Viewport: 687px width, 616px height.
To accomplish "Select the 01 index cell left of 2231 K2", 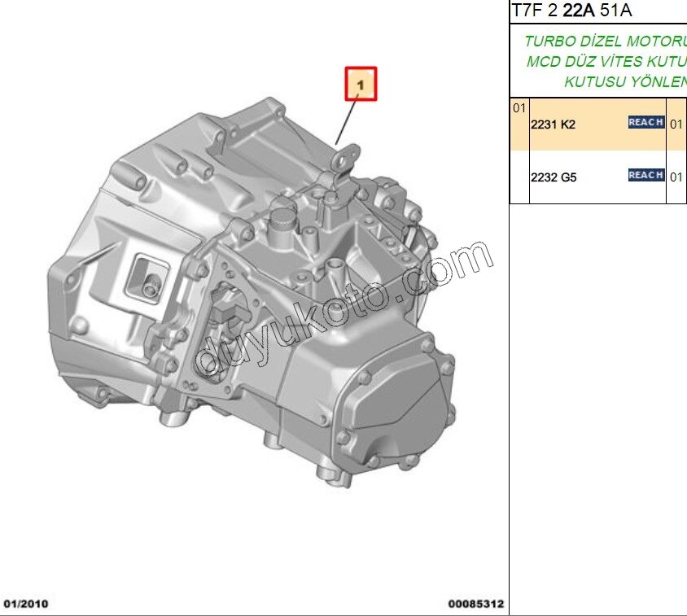I will (519, 108).
